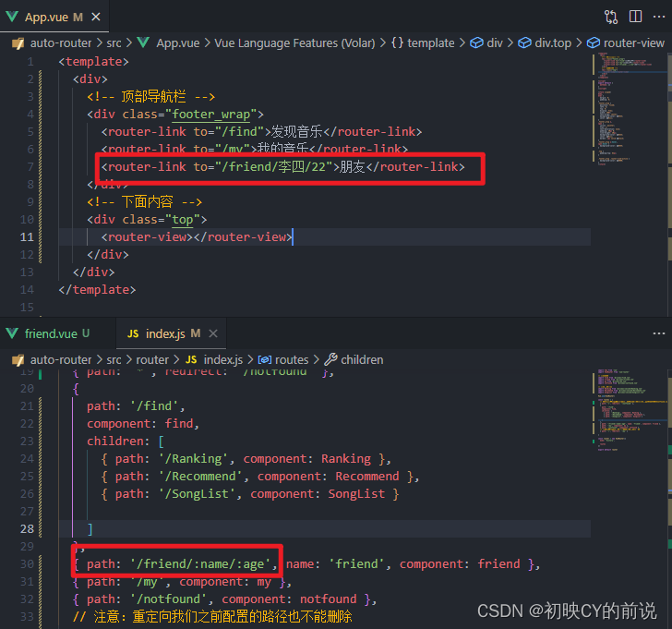Click line number 11 in App.vue
The image size is (672, 629).
(x=27, y=236)
